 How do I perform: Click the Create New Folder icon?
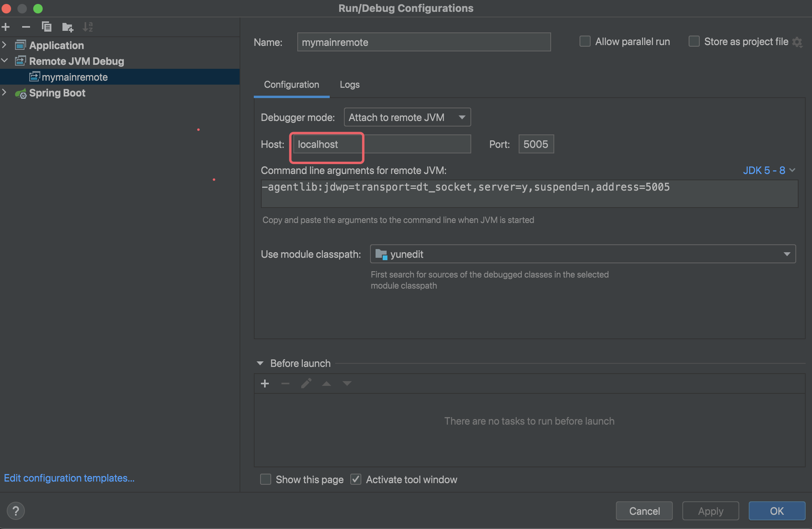pyautogui.click(x=68, y=27)
